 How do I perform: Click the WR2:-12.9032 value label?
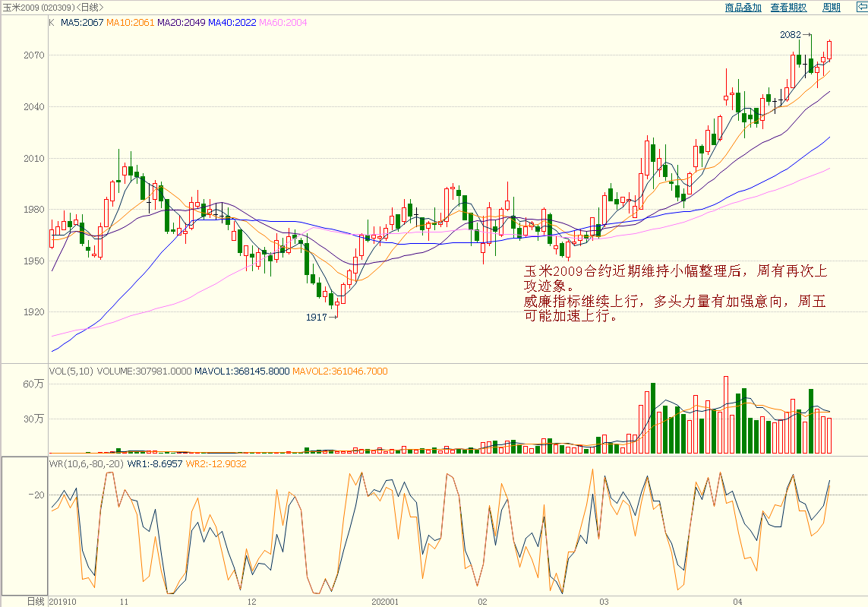(216, 463)
